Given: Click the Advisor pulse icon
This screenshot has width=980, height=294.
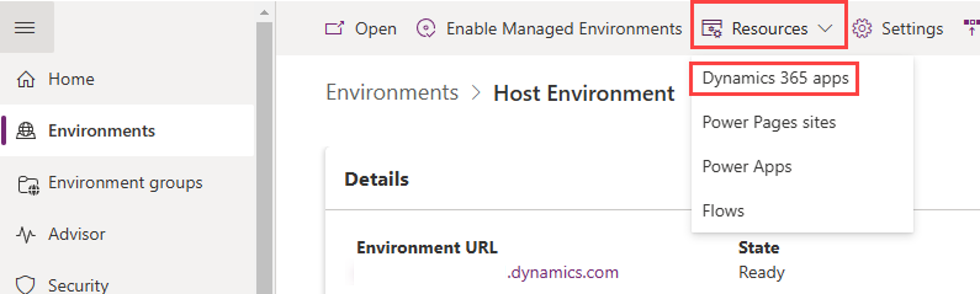Looking at the screenshot, I should (x=26, y=234).
